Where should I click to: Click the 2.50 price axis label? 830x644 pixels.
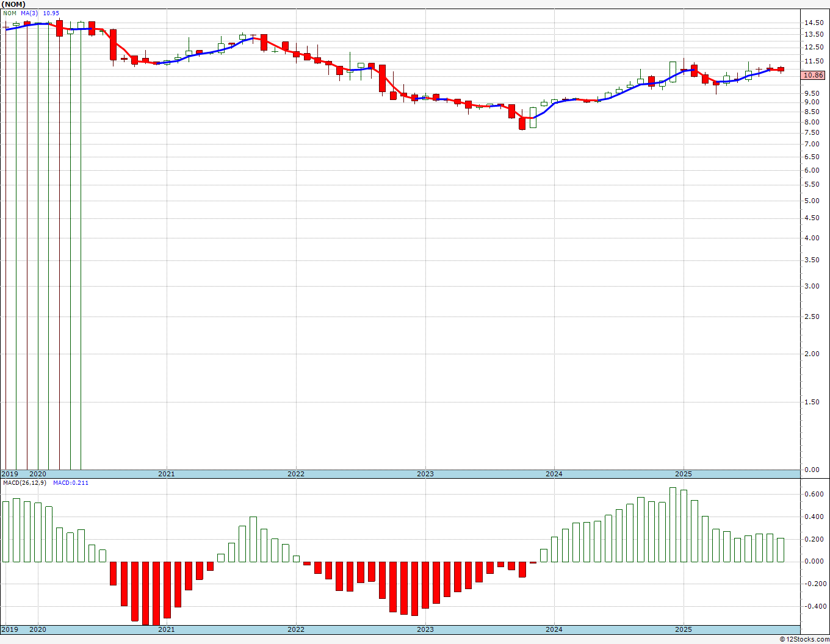tap(813, 316)
